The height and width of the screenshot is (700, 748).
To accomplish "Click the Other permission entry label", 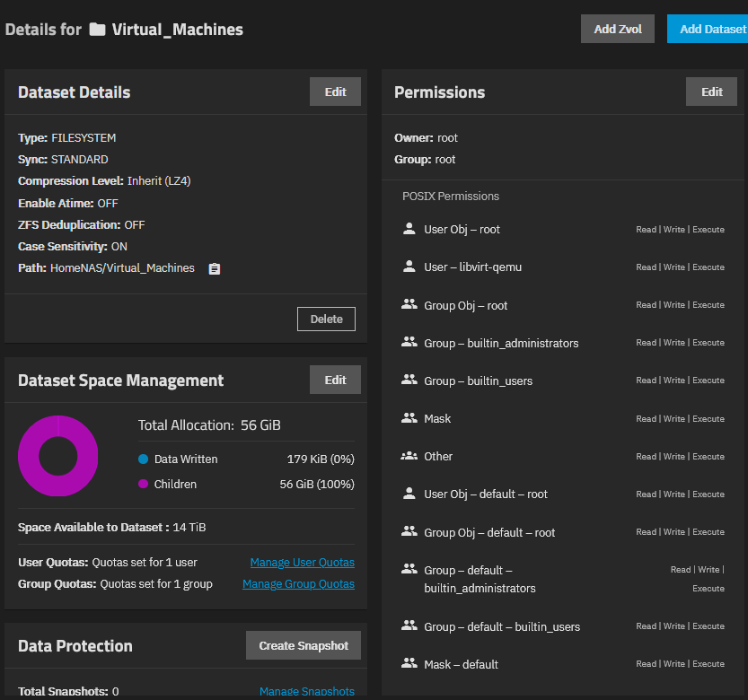I will point(438,456).
